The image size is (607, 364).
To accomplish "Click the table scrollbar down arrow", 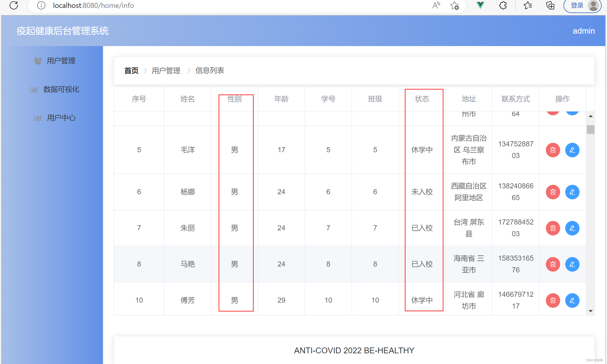I will click(x=591, y=311).
